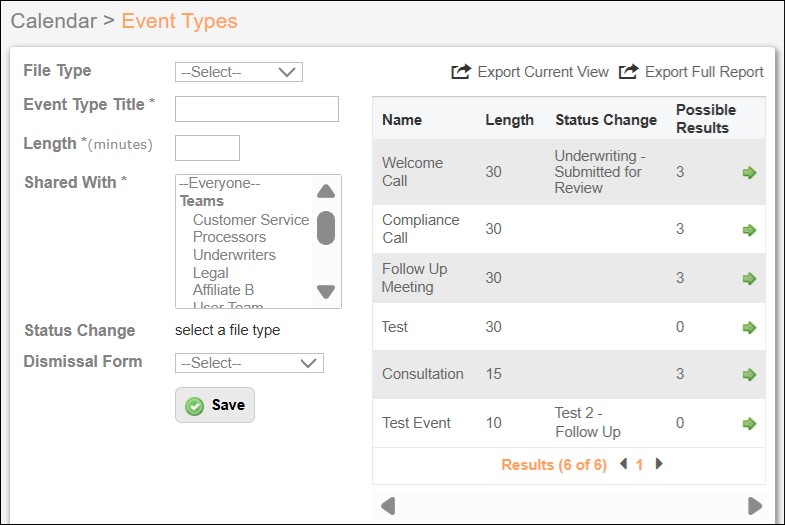Click Export Full Report link

704,72
